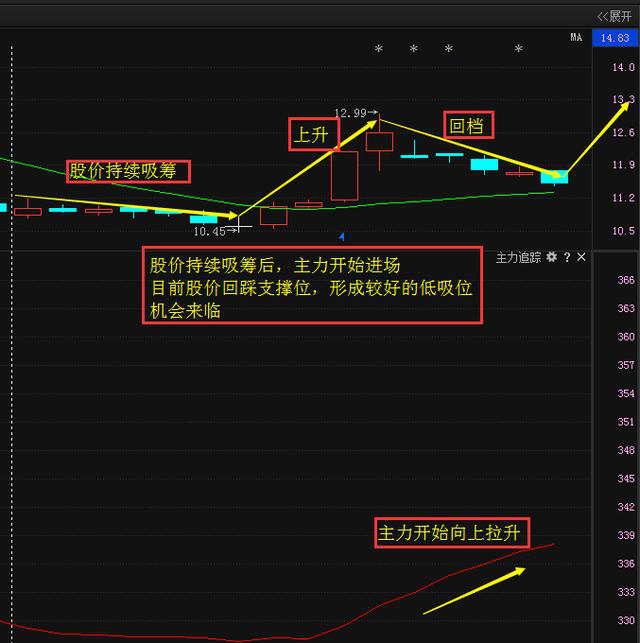The image size is (640, 643).
Task: Select the 主力开始向上拉升 annotation
Action: (451, 530)
